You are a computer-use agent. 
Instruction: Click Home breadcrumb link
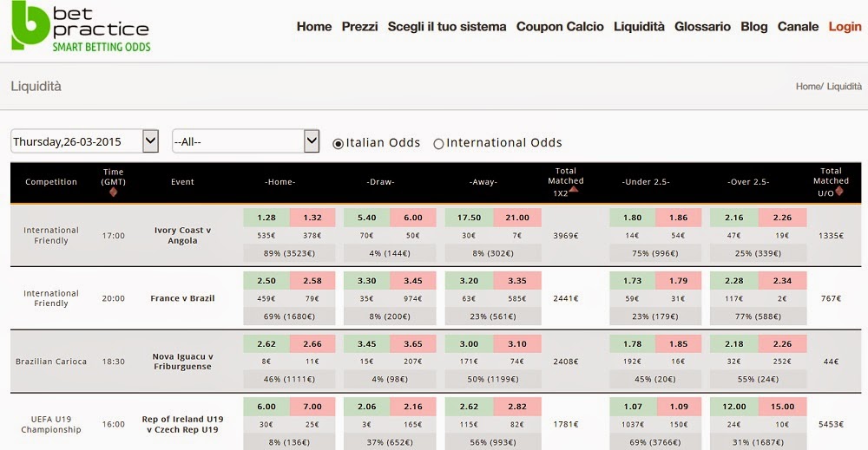pos(807,86)
